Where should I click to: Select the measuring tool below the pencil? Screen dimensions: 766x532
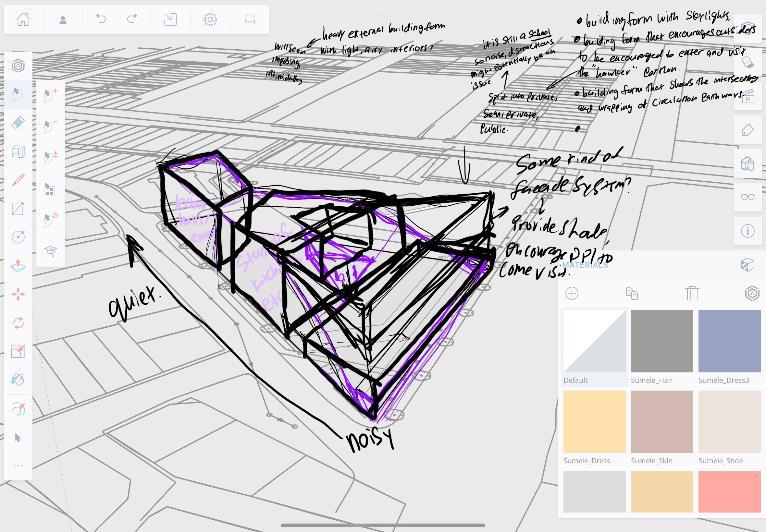[x=18, y=209]
